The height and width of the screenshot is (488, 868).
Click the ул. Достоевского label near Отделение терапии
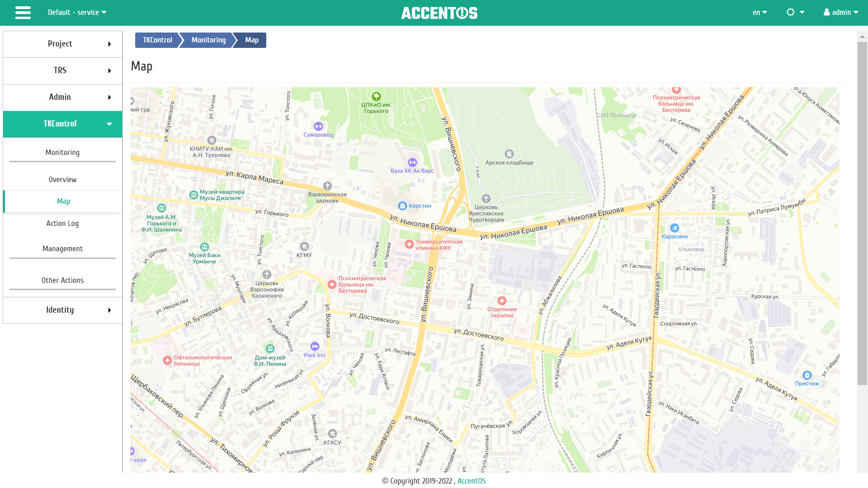[479, 334]
